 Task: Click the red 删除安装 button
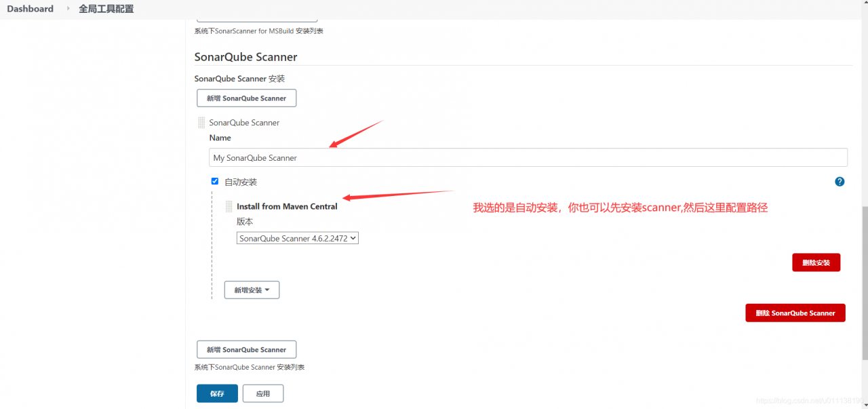click(816, 262)
